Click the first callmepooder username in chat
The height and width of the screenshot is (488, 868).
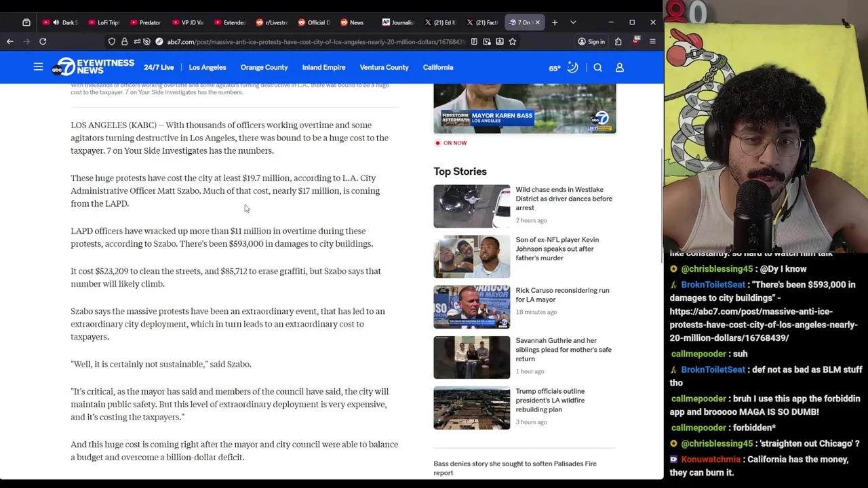coord(698,354)
